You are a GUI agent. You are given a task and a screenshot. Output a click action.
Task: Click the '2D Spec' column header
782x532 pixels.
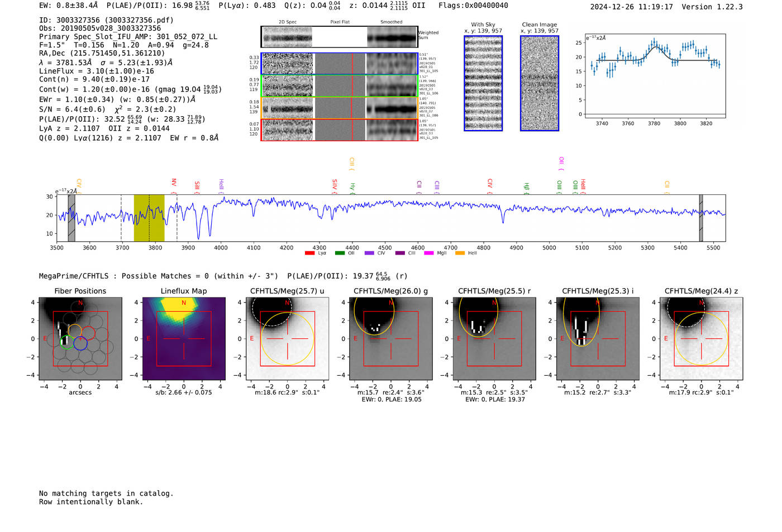click(288, 22)
